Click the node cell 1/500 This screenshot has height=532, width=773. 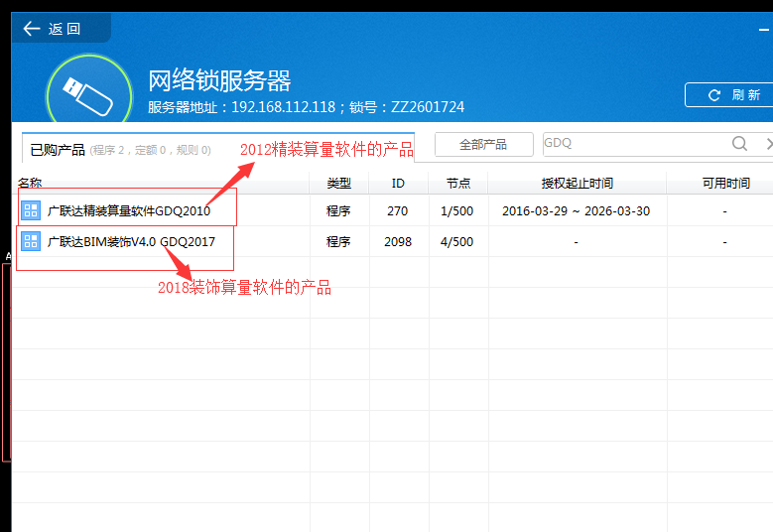(457, 211)
